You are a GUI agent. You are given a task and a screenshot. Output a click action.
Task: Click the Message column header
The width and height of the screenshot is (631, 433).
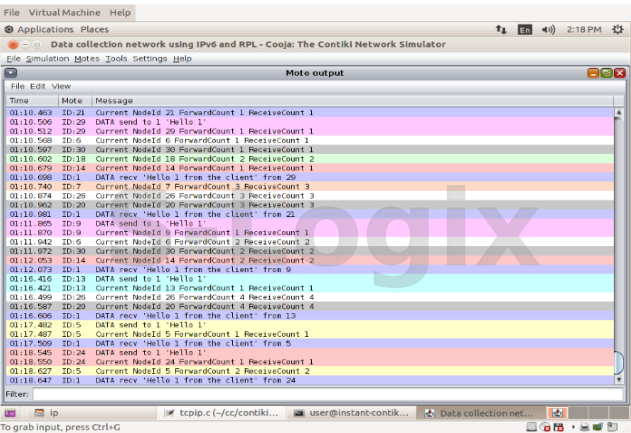click(353, 101)
